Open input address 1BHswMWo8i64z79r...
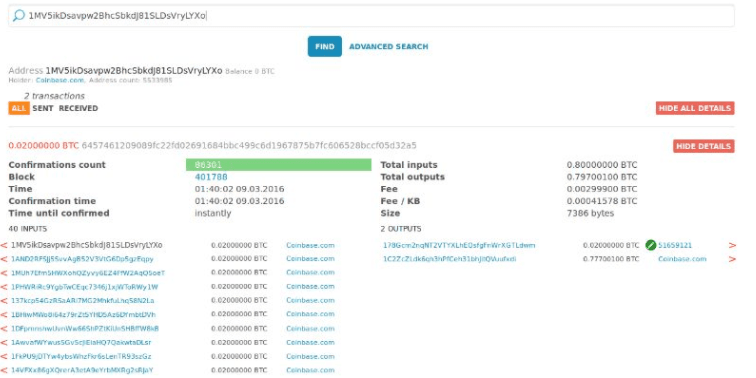 pos(83,315)
